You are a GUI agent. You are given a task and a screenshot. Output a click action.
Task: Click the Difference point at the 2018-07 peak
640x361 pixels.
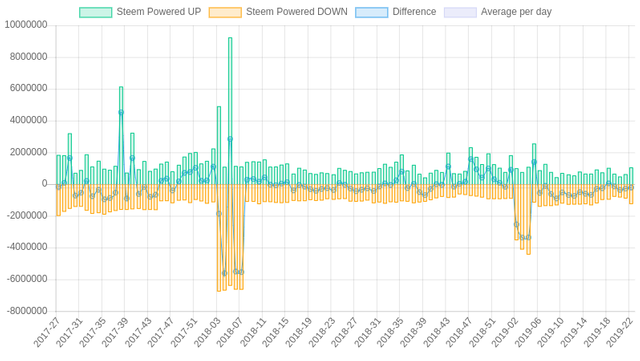(x=230, y=139)
